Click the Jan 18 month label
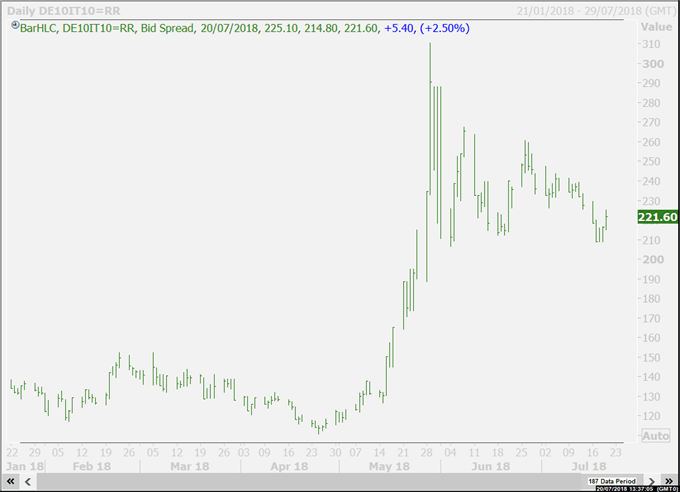The width and height of the screenshot is (680, 492). (25, 466)
